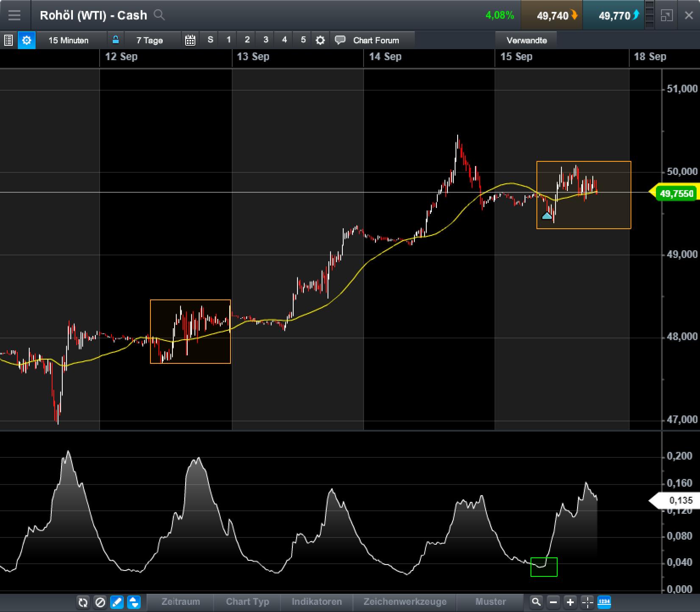This screenshot has width=700, height=612.
Task: Click the zoom in plus icon
Action: 570,601
